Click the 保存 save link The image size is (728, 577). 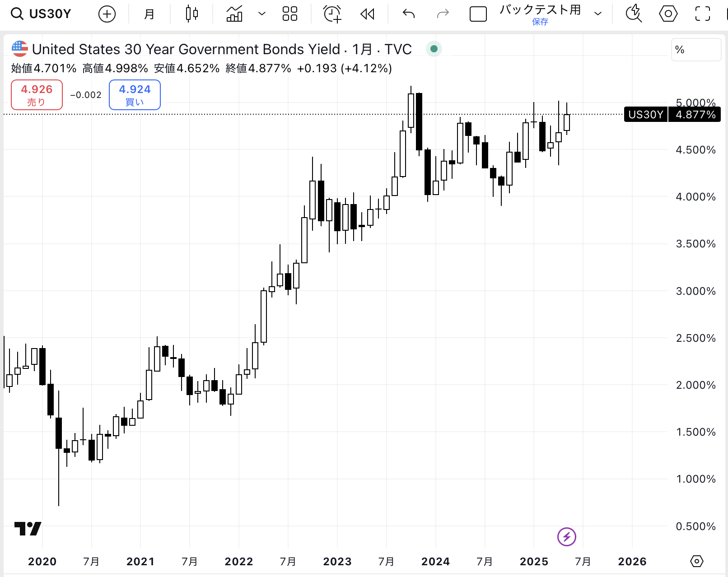click(x=540, y=22)
